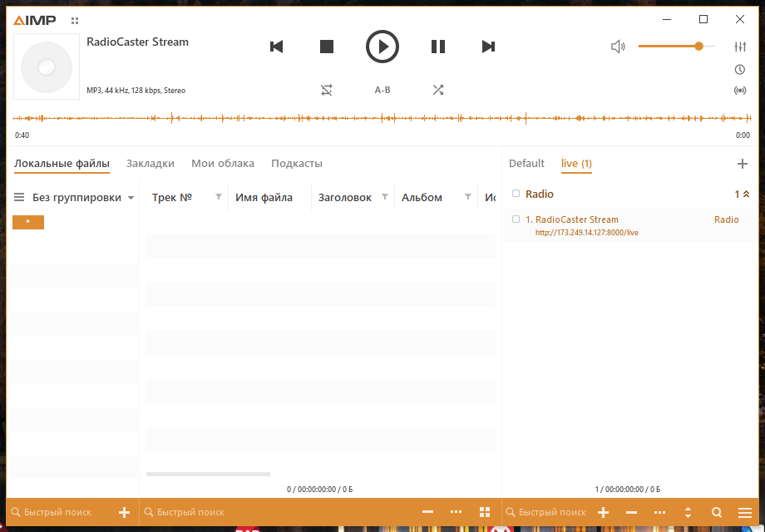
Task: Open the equalizer and sound effects
Action: pyautogui.click(x=740, y=47)
